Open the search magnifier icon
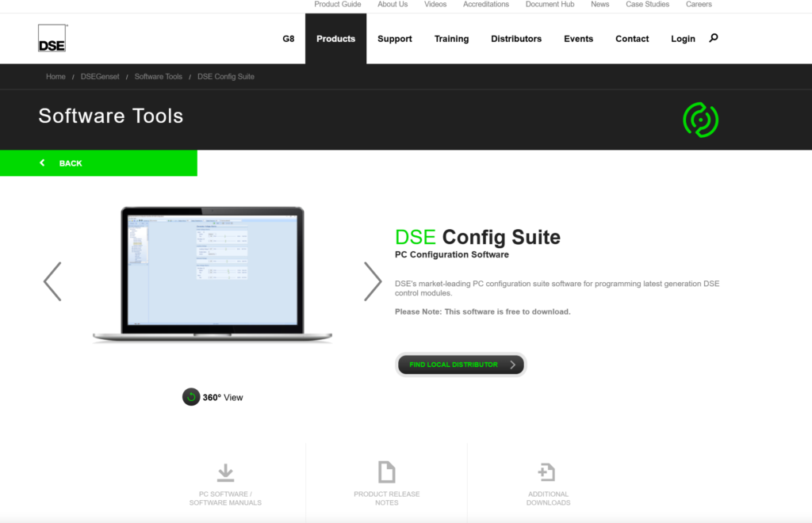 pyautogui.click(x=714, y=38)
